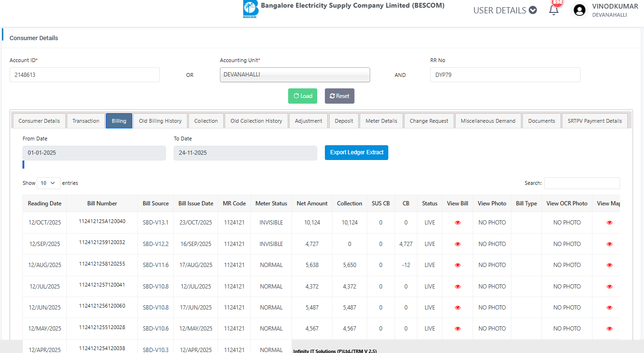Go to the Old Billing History tab
The width and height of the screenshot is (644, 353).
pos(160,121)
